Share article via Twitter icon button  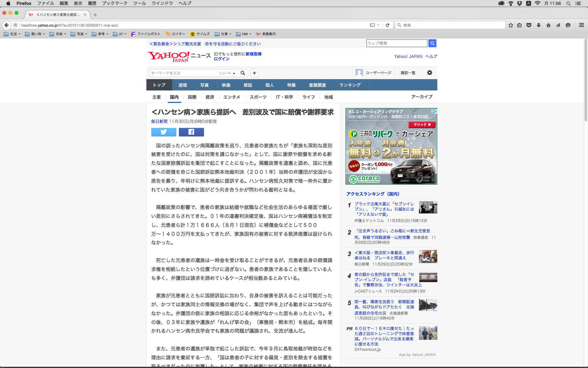[x=164, y=132]
